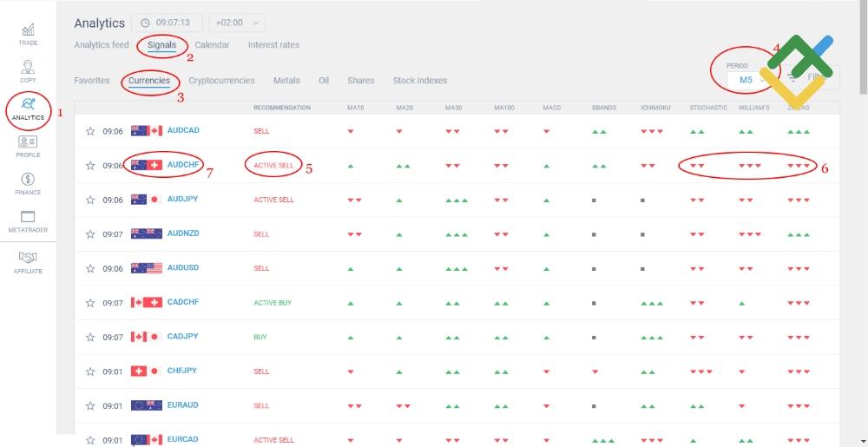
Task: Show the Favorites category
Action: point(92,80)
